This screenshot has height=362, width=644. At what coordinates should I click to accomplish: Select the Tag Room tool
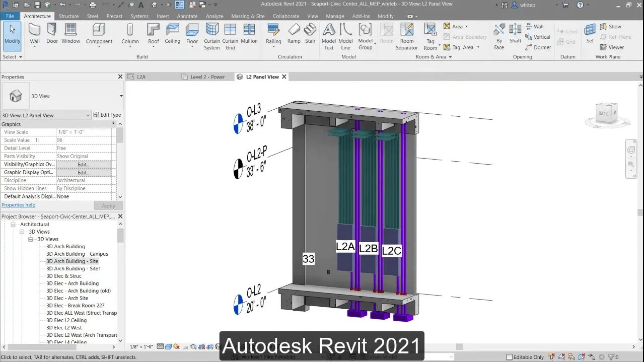pyautogui.click(x=431, y=36)
